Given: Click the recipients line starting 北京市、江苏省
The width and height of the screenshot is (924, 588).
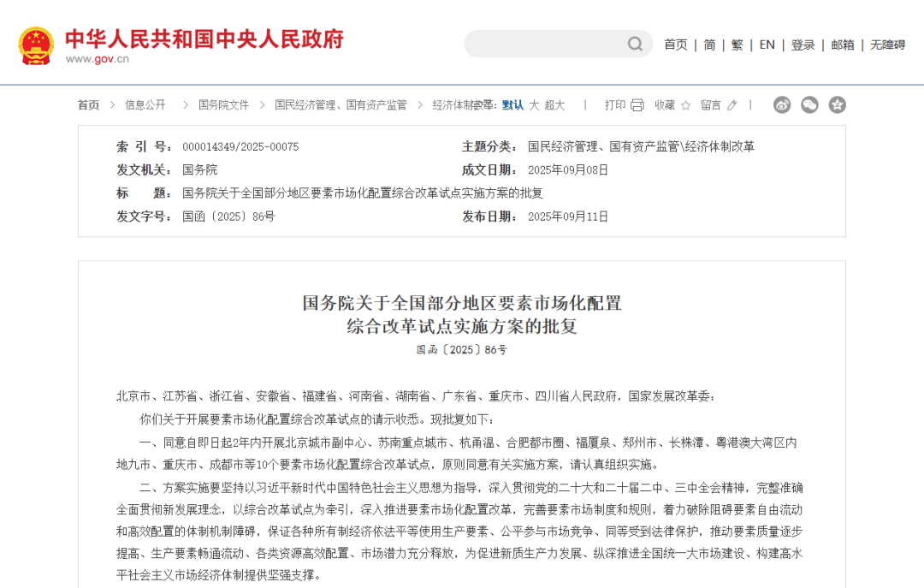Looking at the screenshot, I should point(416,396).
